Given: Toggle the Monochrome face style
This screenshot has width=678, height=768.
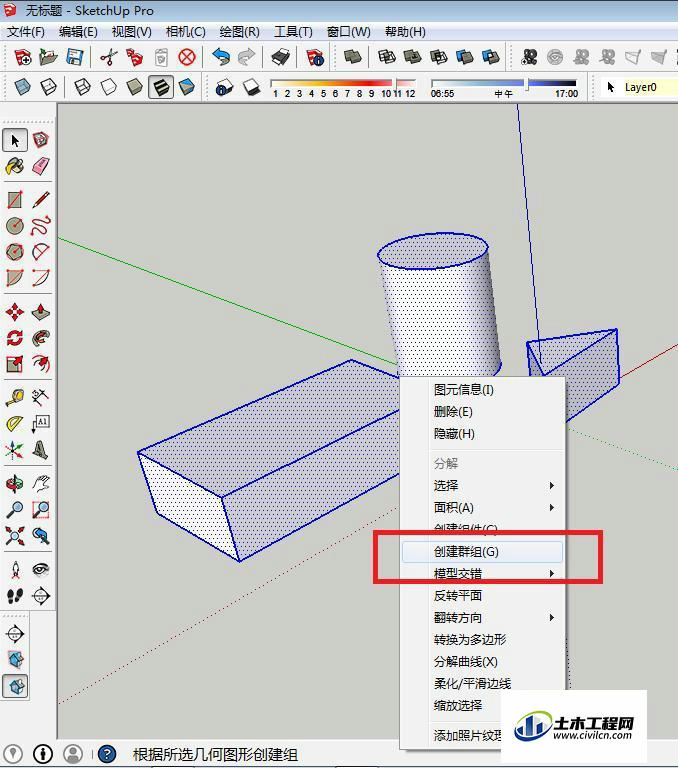Looking at the screenshot, I should (187, 88).
